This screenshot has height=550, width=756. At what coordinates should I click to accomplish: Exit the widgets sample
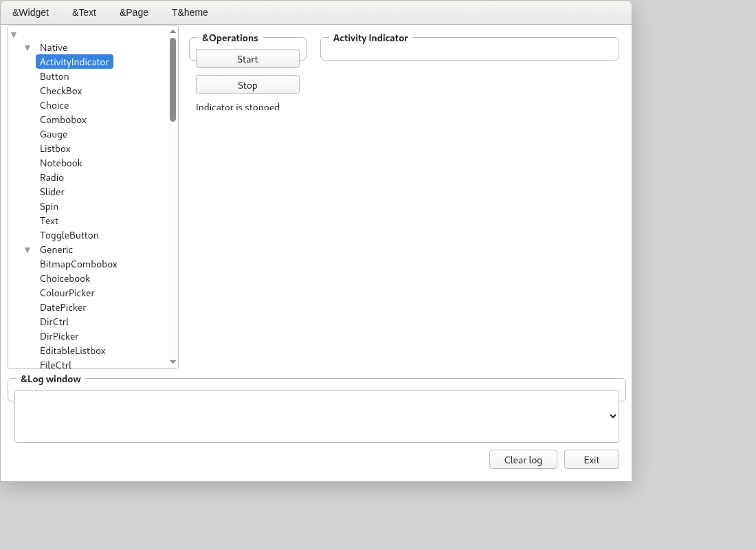[592, 459]
